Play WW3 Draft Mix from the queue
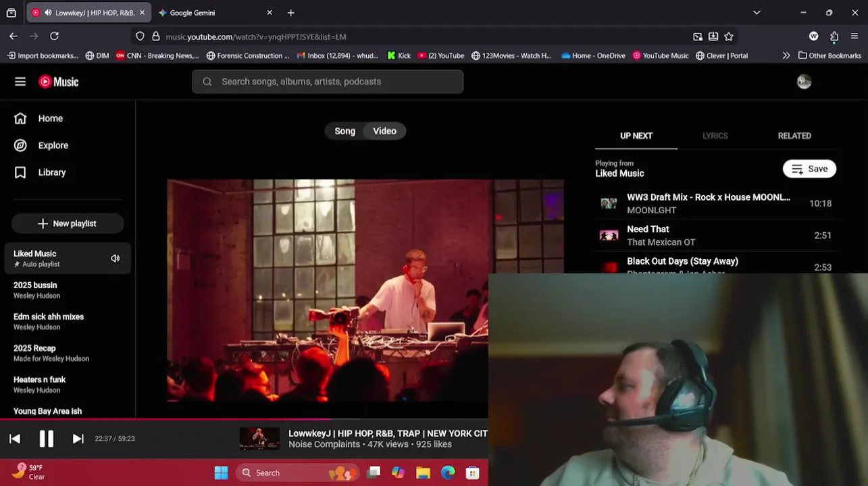The image size is (868, 486). pos(716,203)
